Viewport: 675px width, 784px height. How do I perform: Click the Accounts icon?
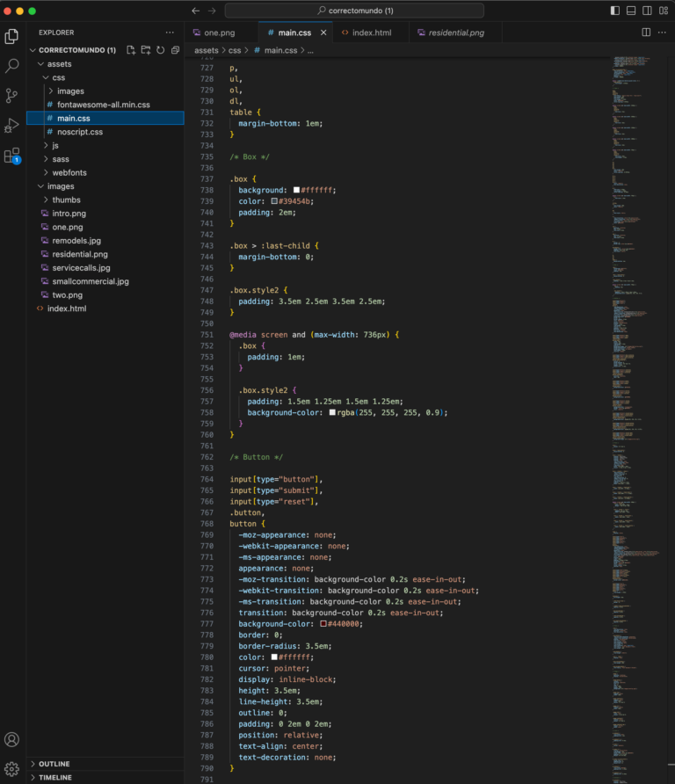coord(12,740)
